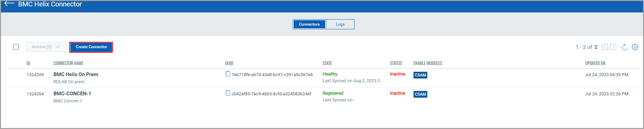Viewport: 644px width, 129px height.
Task: Go to next page of results
Action: pyautogui.click(x=613, y=47)
